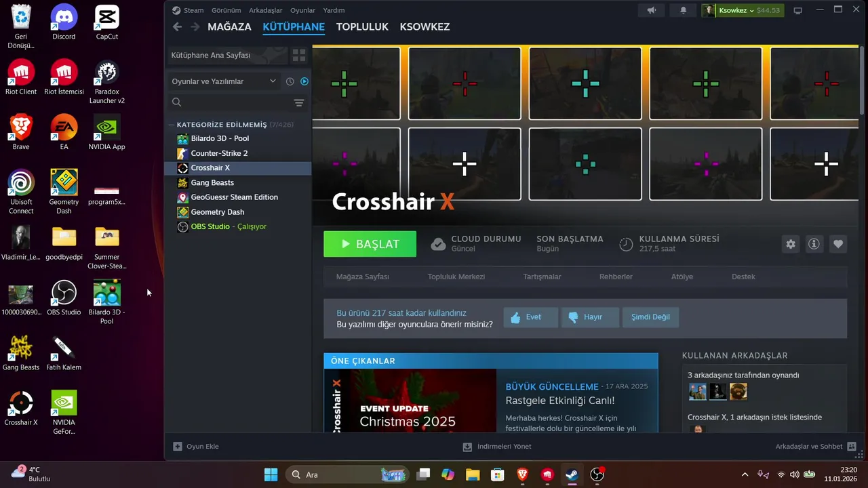Screen dimensions: 868x488
Task: Click the Oyun Ekle plus icon
Action: point(178,447)
